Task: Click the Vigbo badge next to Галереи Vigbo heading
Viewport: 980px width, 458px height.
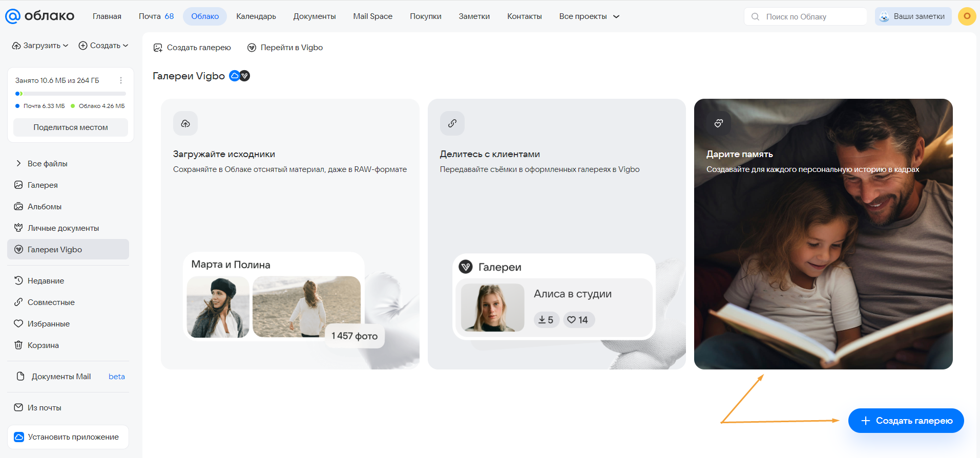Action: [245, 76]
